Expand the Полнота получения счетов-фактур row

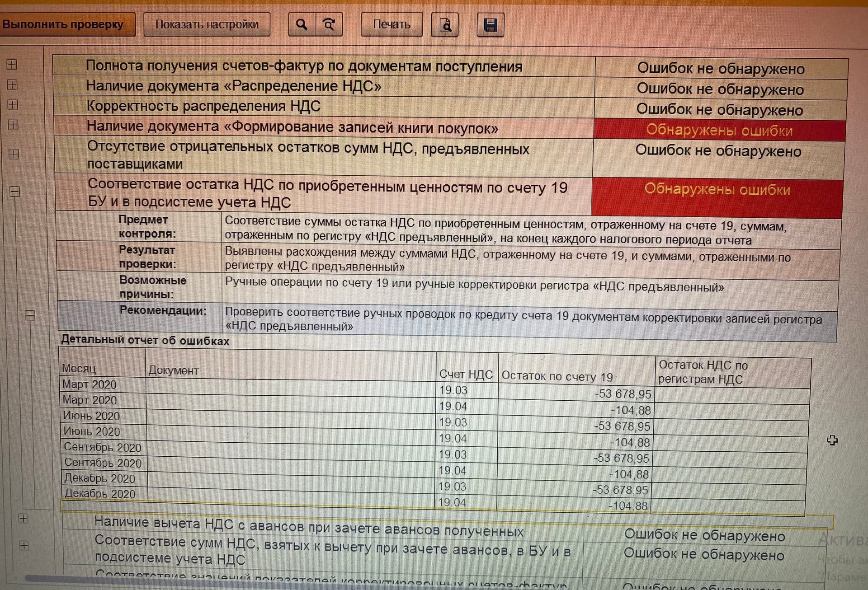(x=12, y=65)
